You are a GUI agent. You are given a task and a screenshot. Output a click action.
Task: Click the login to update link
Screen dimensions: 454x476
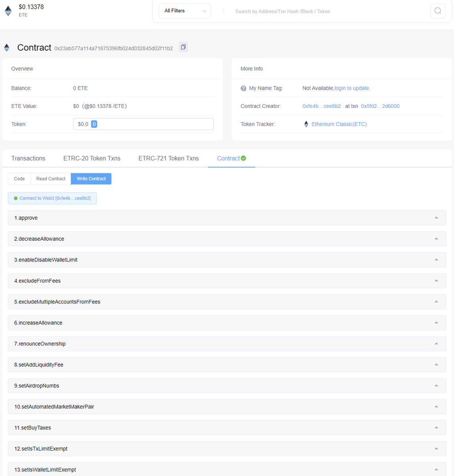click(x=352, y=88)
